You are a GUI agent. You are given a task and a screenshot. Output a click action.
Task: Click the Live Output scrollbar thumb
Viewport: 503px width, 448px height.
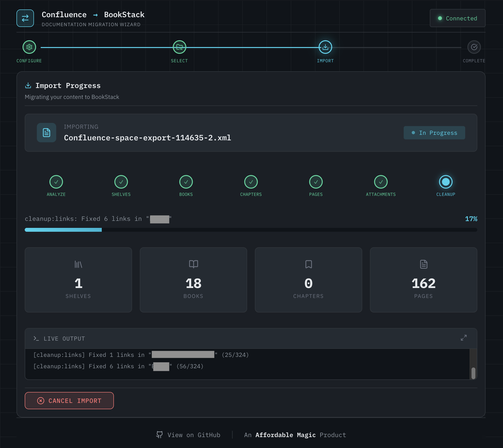click(473, 373)
